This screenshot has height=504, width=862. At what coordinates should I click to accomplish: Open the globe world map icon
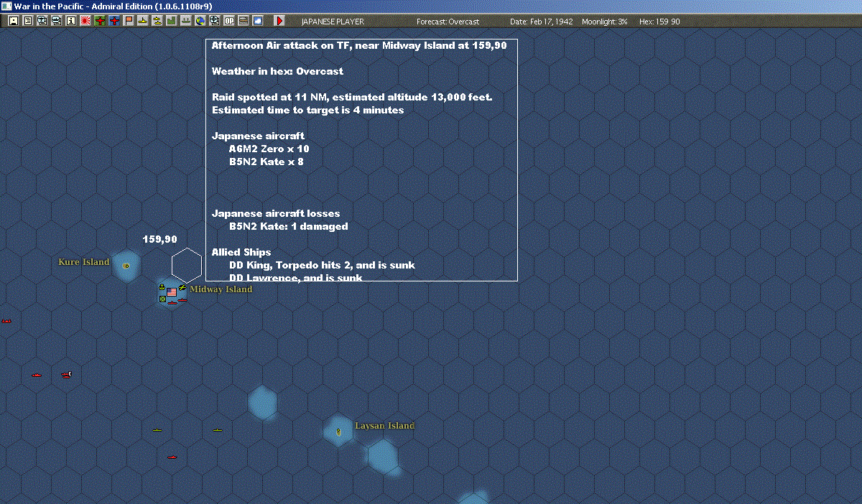pos(200,21)
